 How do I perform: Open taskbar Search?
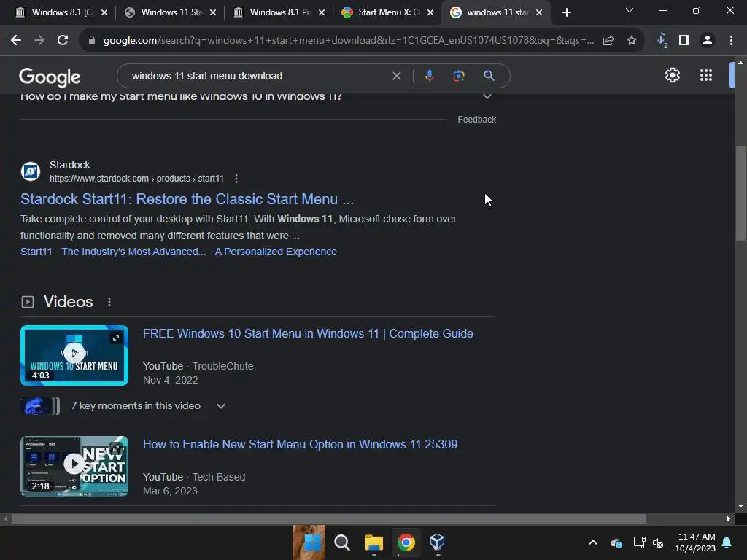coord(341,542)
